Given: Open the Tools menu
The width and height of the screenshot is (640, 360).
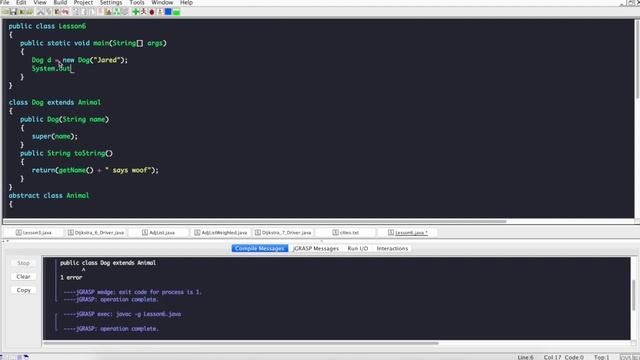Looking at the screenshot, I should tap(137, 2).
